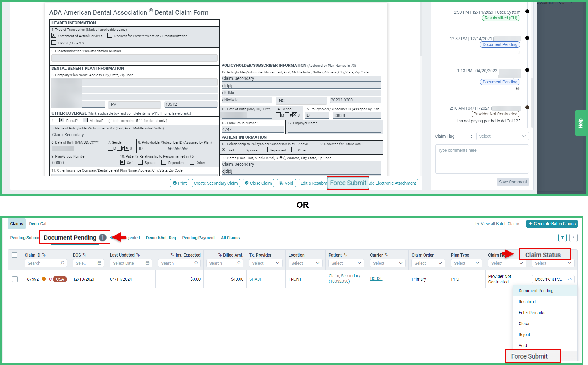Screen dimensions: 588x365
Task: Choose Resubmit from the claim status menu
Action: coord(527,301)
